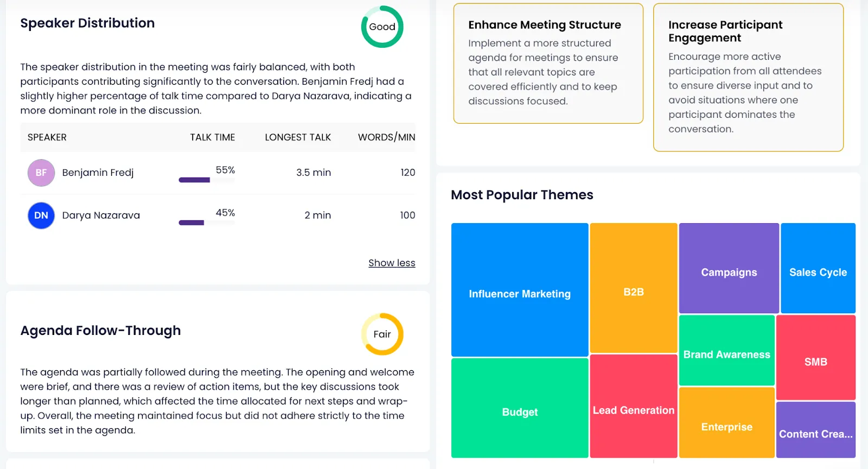Select the Sales Cycle theme tile
The height and width of the screenshot is (469, 868).
[x=818, y=268]
